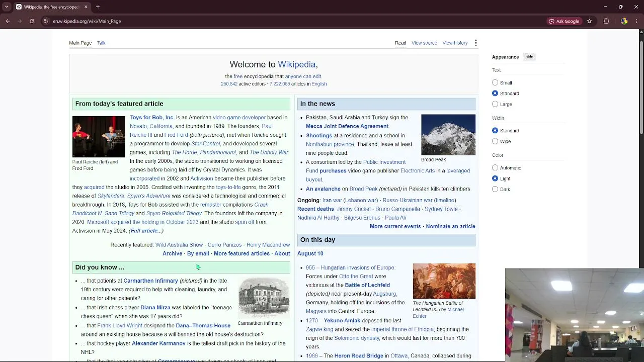Open the 'anyone can edit' link
The width and height of the screenshot is (644, 362).
303,76
